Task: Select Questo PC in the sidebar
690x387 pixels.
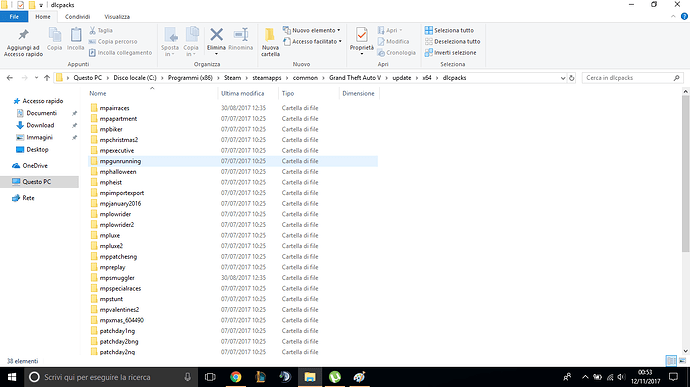Action: 39,181
